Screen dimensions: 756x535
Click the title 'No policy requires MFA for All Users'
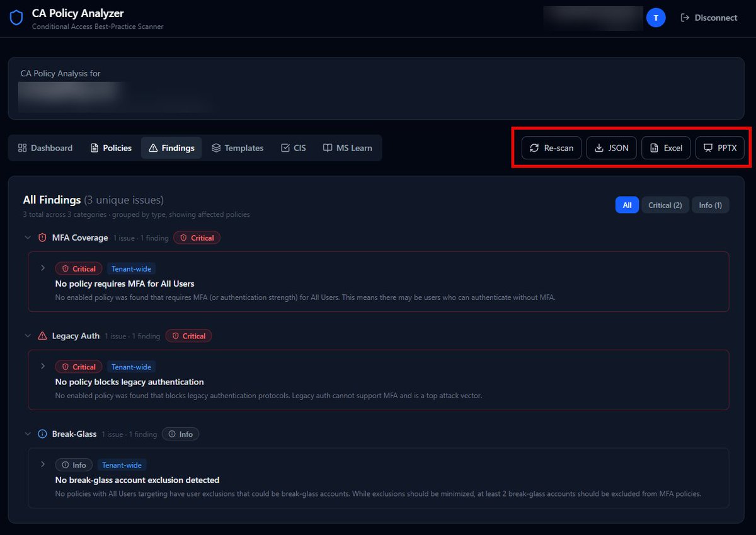[125, 284]
